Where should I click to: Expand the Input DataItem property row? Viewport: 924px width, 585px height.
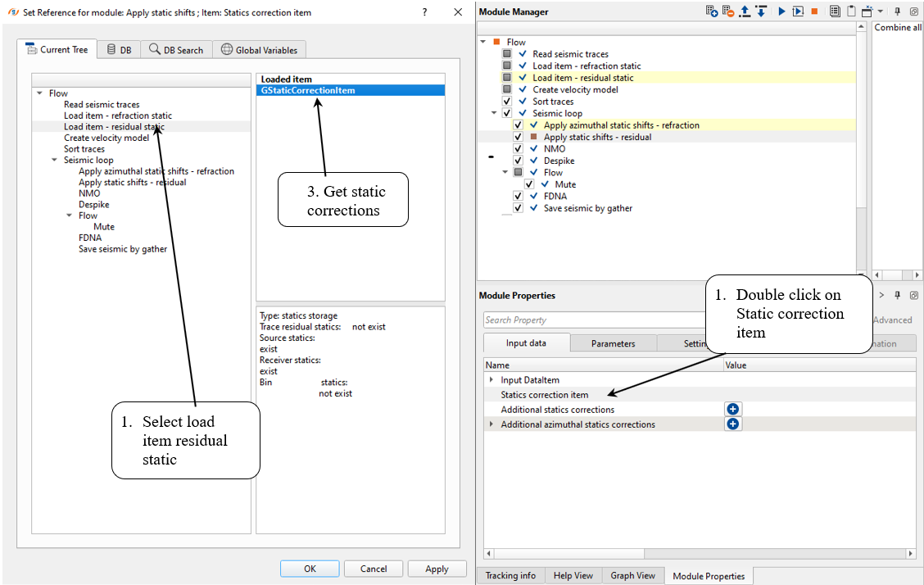pos(491,380)
